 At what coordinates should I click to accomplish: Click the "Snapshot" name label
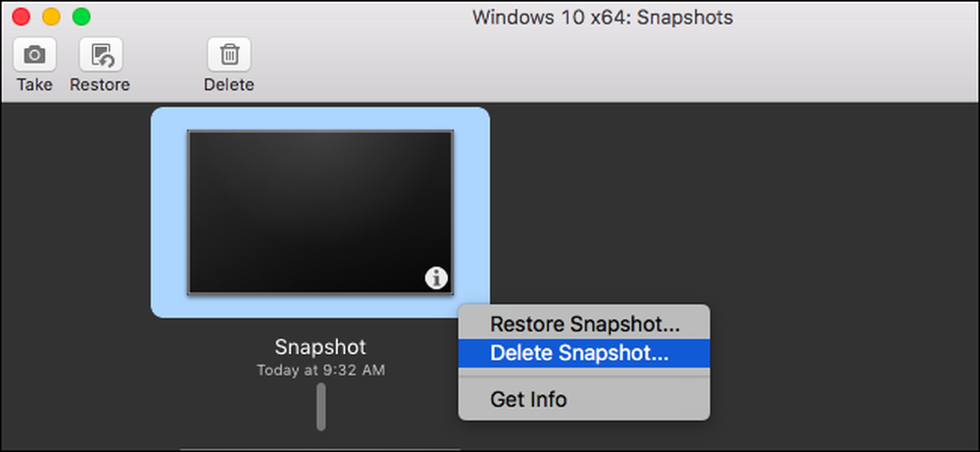(x=320, y=347)
